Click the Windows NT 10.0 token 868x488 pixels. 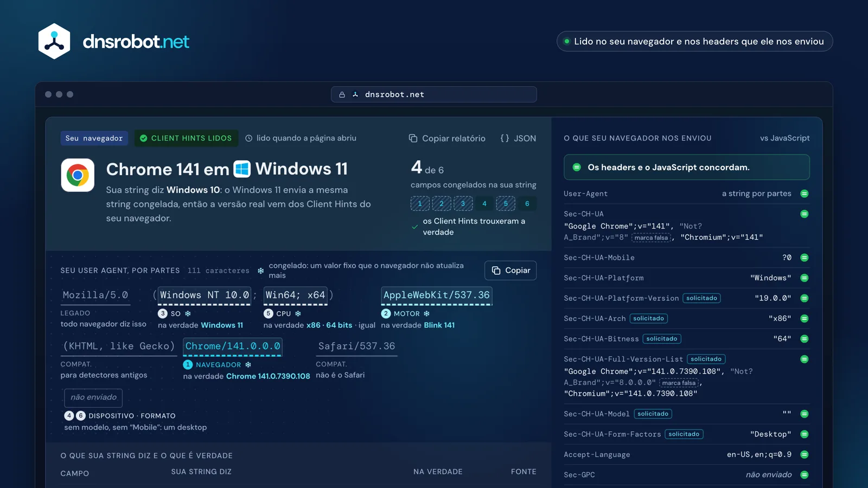pyautogui.click(x=205, y=295)
